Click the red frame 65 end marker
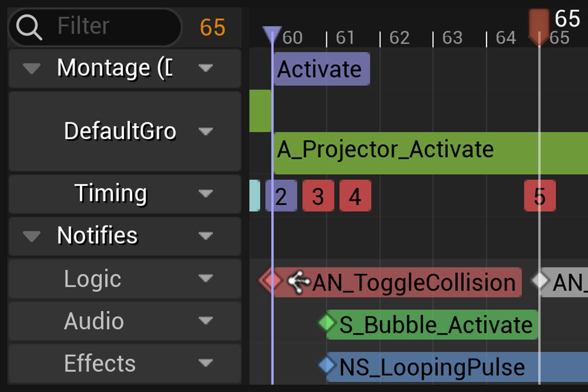This screenshot has width=588, height=392. (x=539, y=27)
